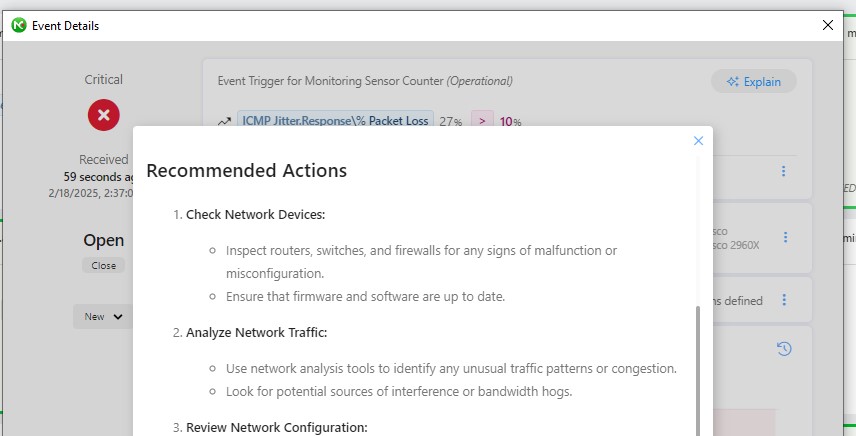Select the Check Network Devices heading
The height and width of the screenshot is (436, 856).
(255, 214)
